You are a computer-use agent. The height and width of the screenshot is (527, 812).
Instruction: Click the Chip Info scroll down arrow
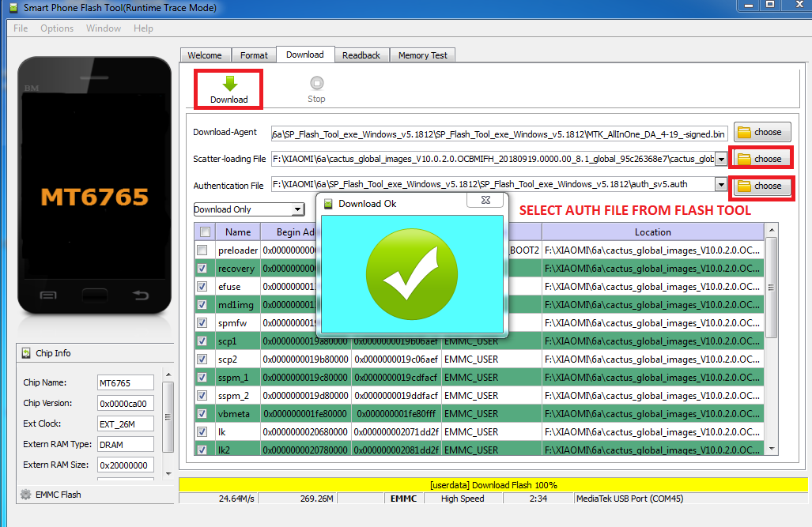point(168,473)
